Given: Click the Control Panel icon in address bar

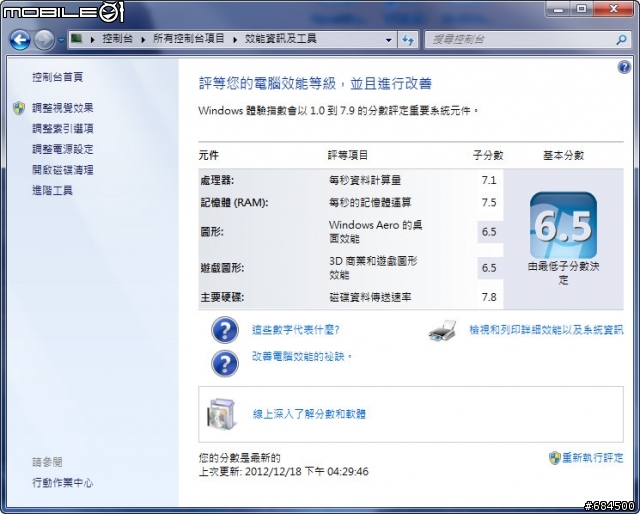Looking at the screenshot, I should click(x=76, y=39).
